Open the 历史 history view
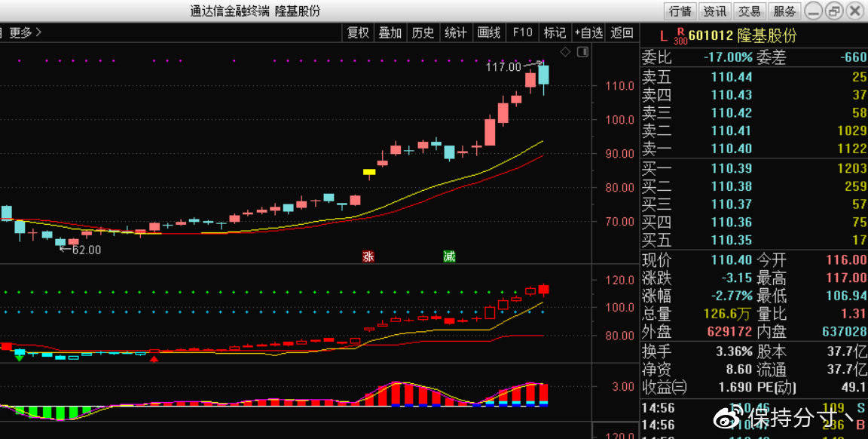The height and width of the screenshot is (439, 868). point(423,32)
